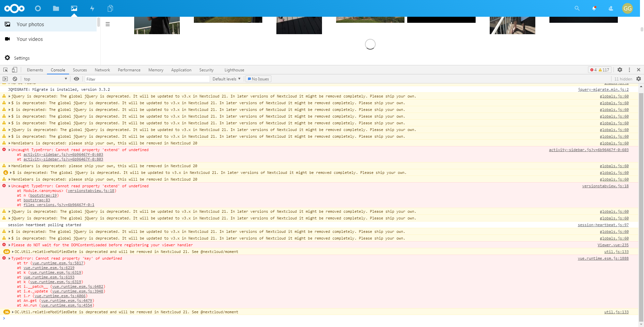
Task: Open the Files folder icon
Action: pyautogui.click(x=56, y=8)
